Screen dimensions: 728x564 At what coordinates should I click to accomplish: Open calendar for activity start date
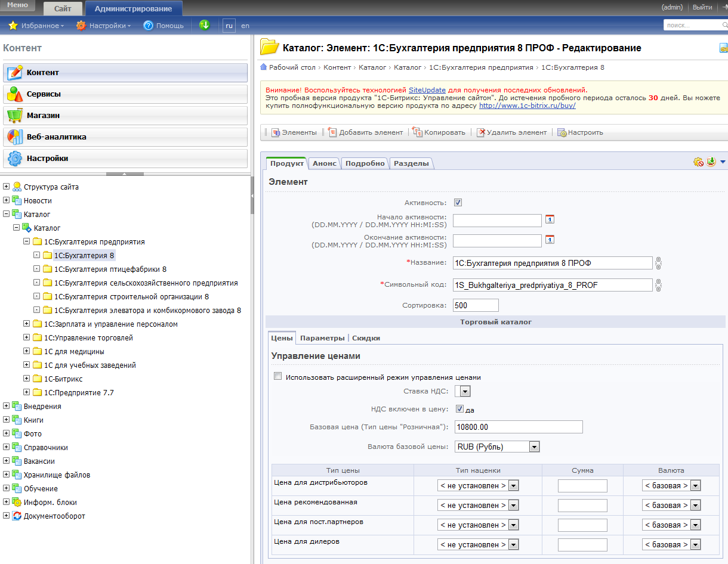pos(550,219)
